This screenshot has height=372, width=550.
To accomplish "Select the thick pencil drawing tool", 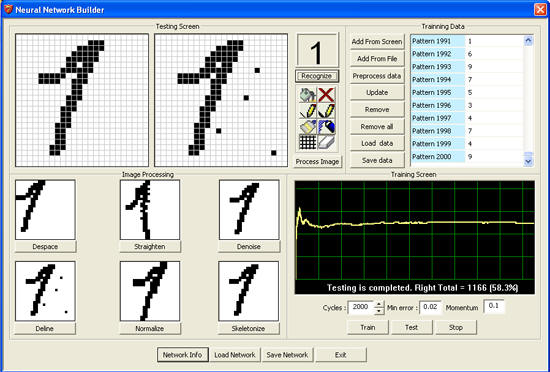I will point(326,111).
